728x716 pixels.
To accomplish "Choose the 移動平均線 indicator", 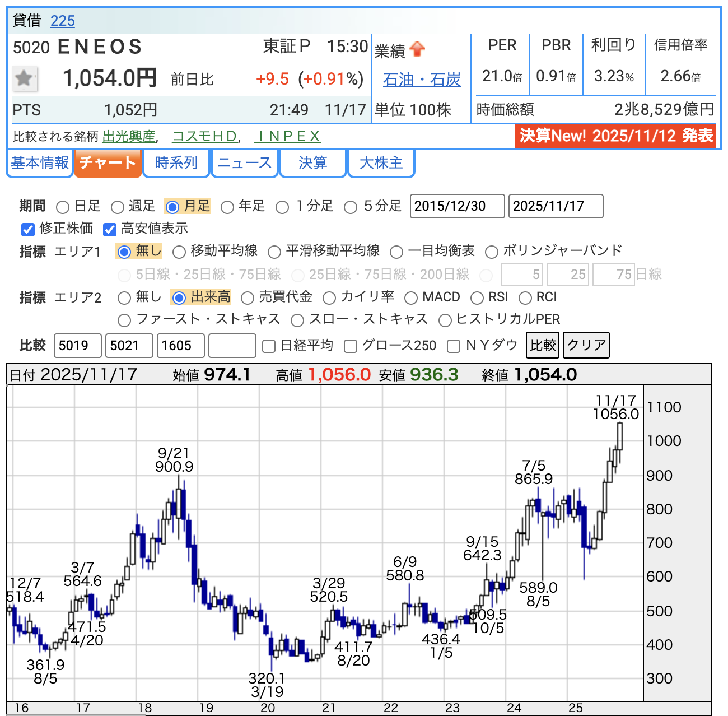I will (x=179, y=252).
